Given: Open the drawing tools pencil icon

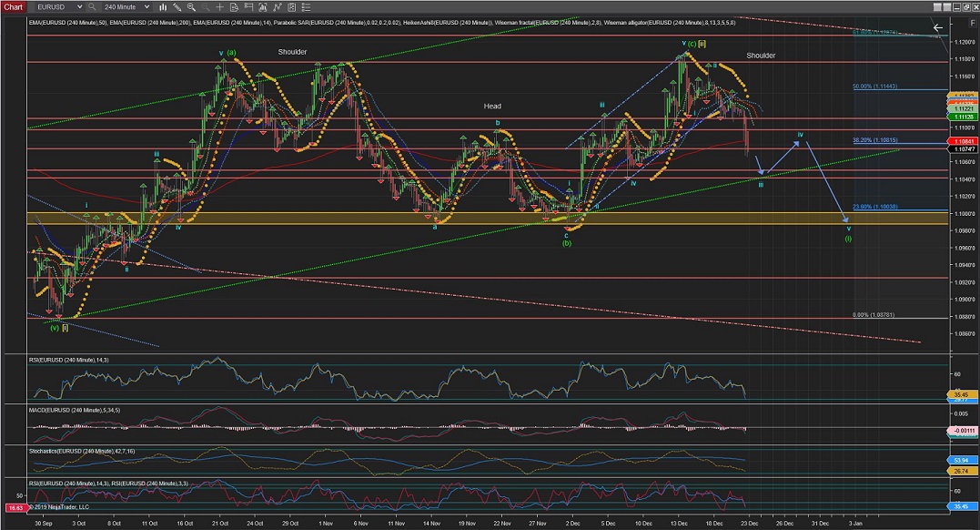Looking at the screenshot, I should (177, 7).
